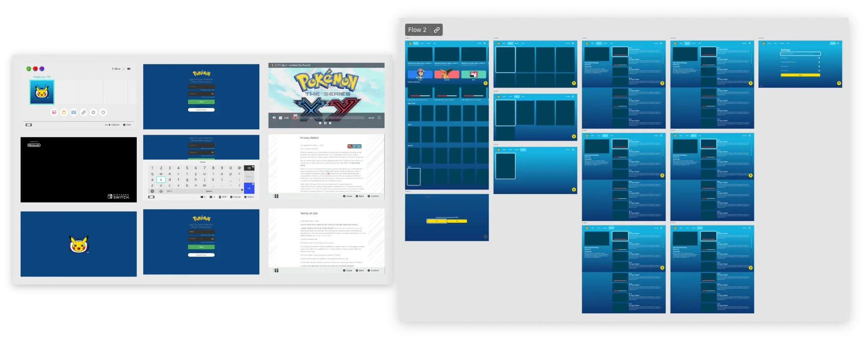
Task: Click the Space bar on the keyboard
Action: 209,191
